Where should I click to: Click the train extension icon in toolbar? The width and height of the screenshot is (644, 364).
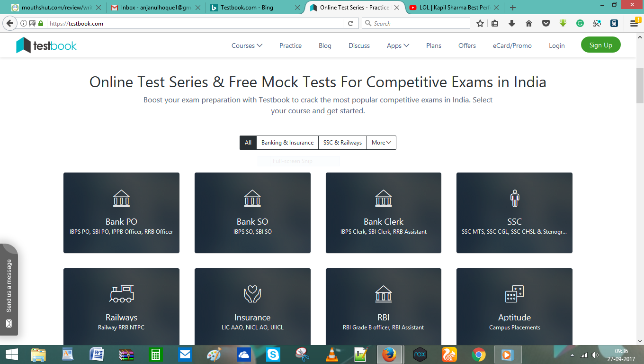pyautogui.click(x=614, y=23)
